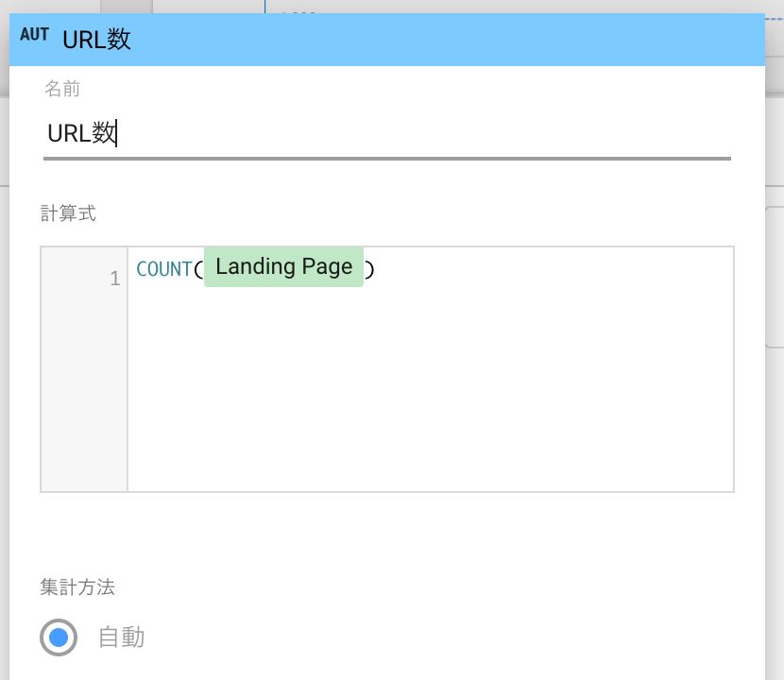Click the URL数 title in the blue header

click(x=96, y=40)
